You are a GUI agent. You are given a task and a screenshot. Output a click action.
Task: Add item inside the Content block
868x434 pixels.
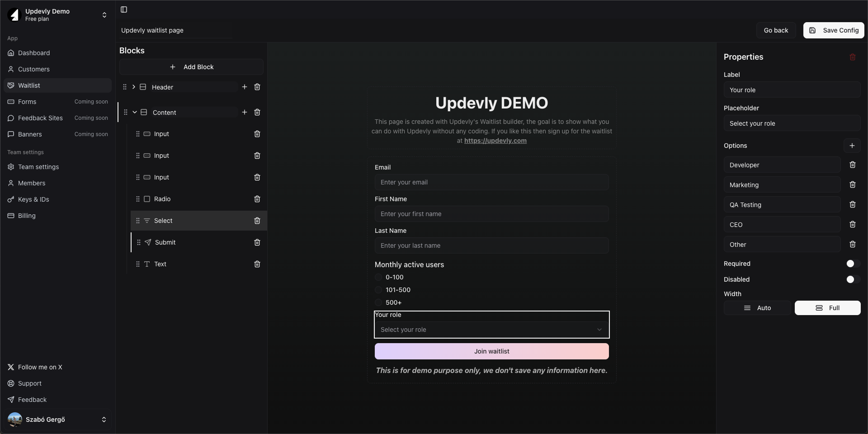point(245,112)
